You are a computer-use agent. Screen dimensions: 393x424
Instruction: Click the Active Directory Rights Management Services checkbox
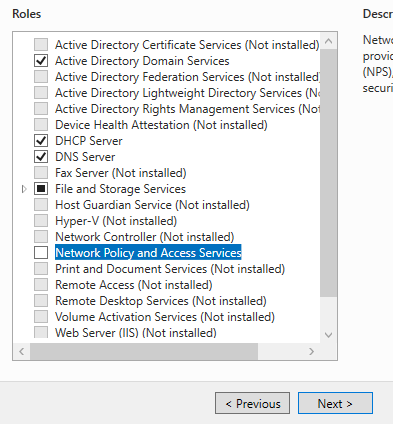41,109
